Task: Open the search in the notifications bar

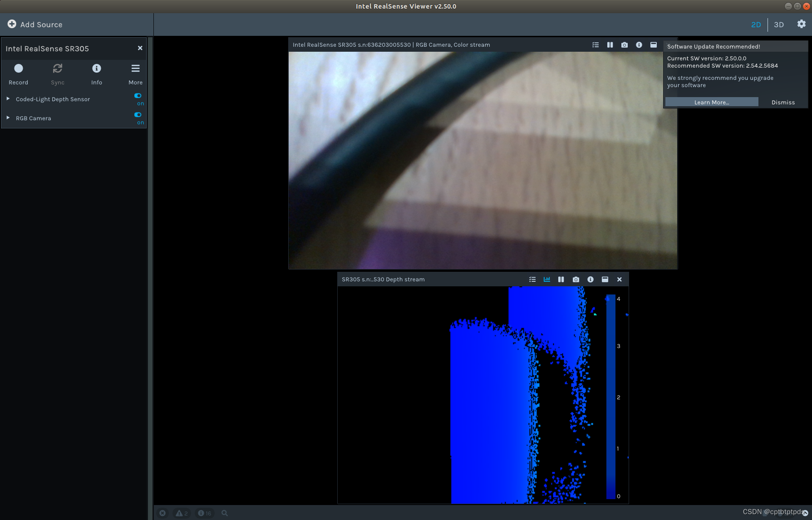Action: (x=224, y=513)
